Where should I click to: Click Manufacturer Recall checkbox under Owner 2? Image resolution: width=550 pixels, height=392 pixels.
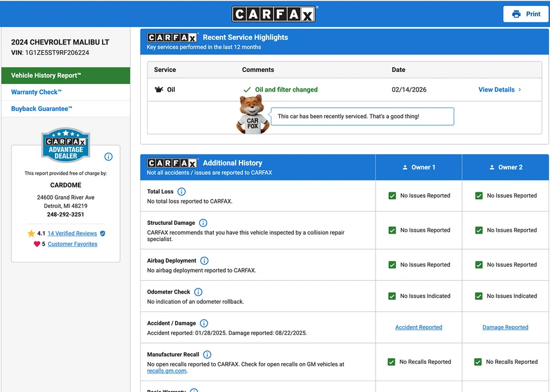pyautogui.click(x=478, y=362)
